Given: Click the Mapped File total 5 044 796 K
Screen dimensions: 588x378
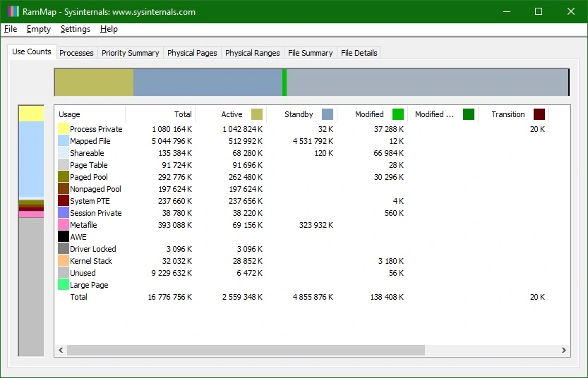Looking at the screenshot, I should [172, 141].
